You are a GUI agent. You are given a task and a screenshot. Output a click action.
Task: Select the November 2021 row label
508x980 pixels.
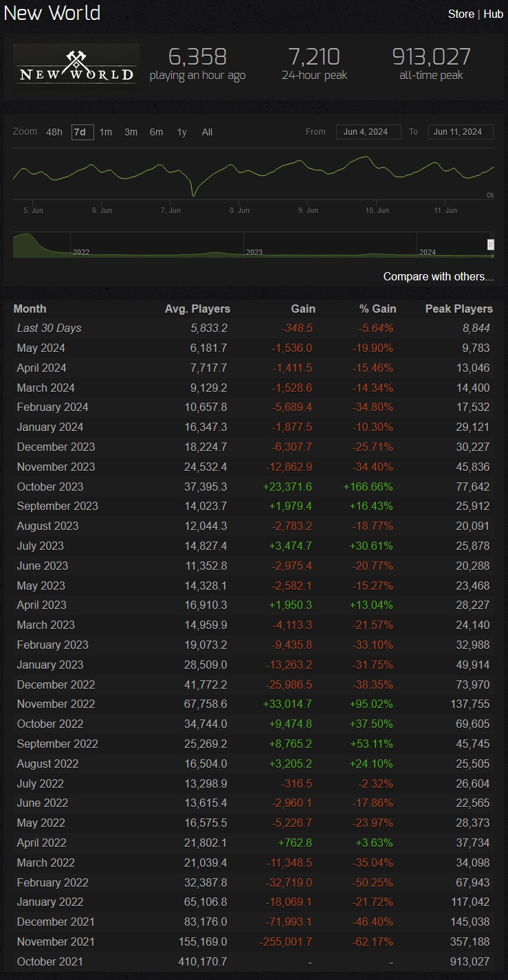point(56,942)
